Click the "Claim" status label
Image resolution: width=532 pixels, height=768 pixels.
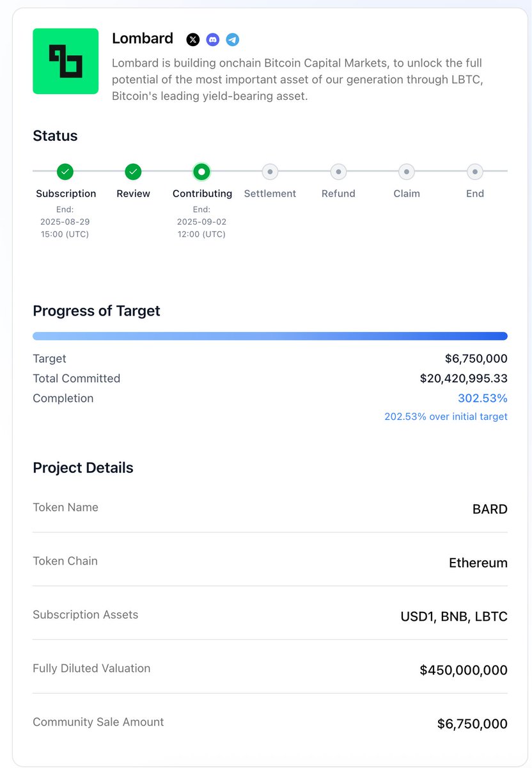point(407,193)
